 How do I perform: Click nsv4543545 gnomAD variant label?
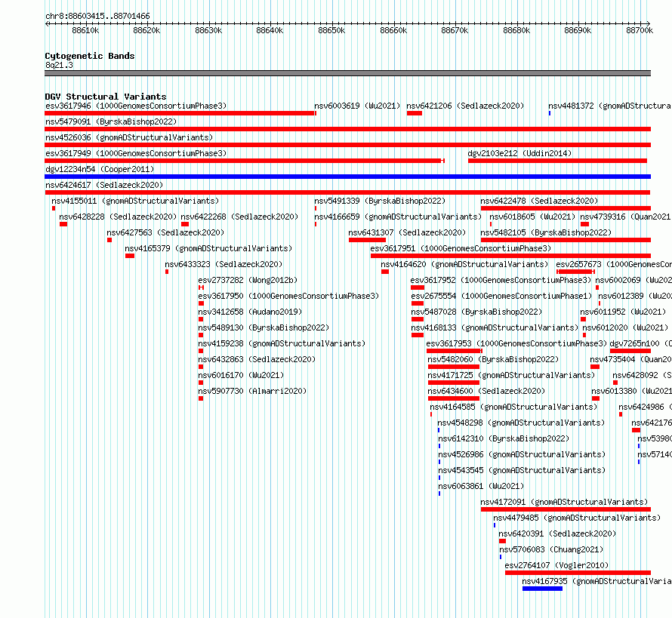(x=522, y=470)
